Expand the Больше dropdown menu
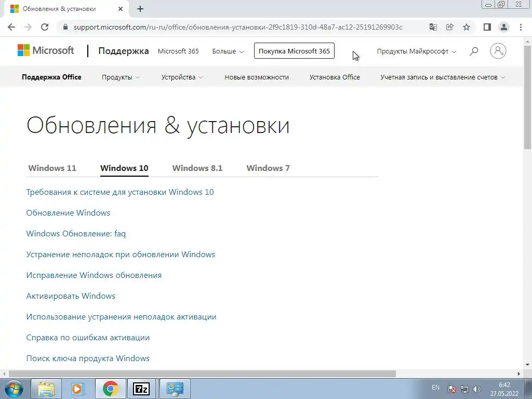This screenshot has height=399, width=532. pos(228,51)
